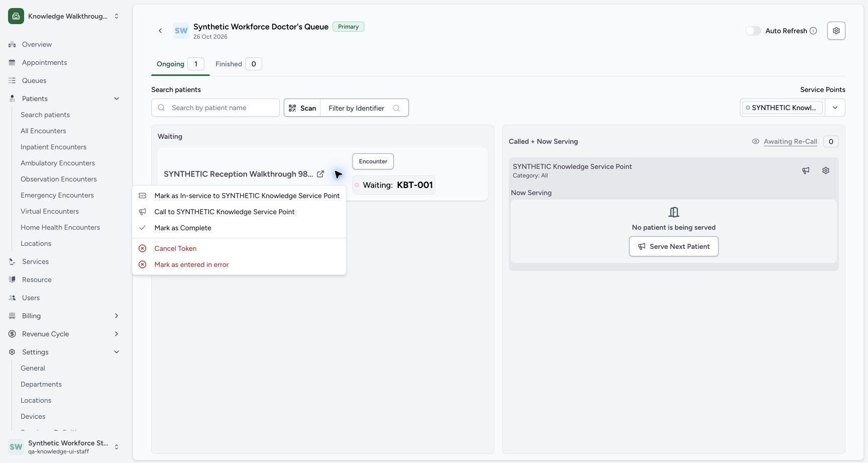Click the Patients person icon

[x=12, y=99]
